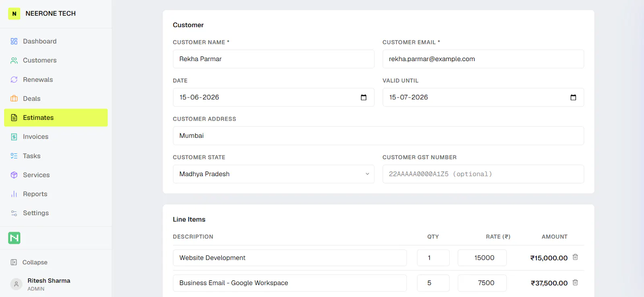This screenshot has width=644, height=297.
Task: Open the Deals section
Action: tap(56, 98)
